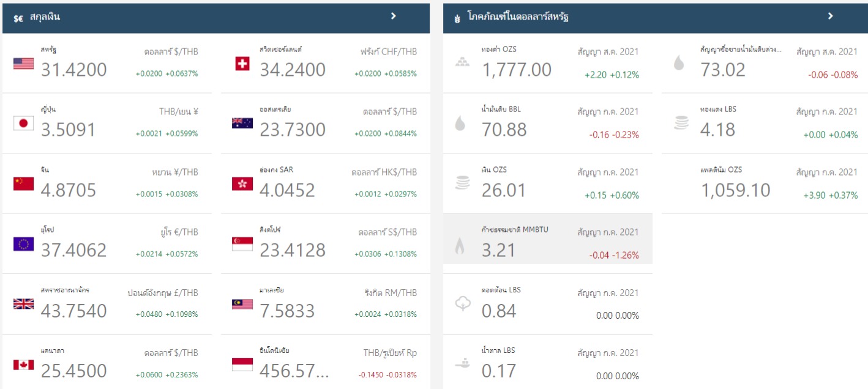Click the ดอลลาร์ S$/THB label
The width and height of the screenshot is (868, 389).
387,232
